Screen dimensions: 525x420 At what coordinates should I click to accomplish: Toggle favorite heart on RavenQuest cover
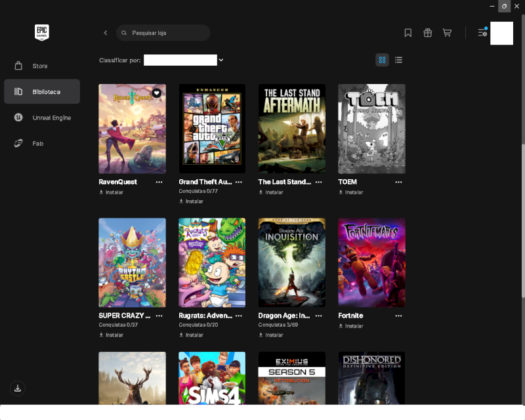pos(157,93)
